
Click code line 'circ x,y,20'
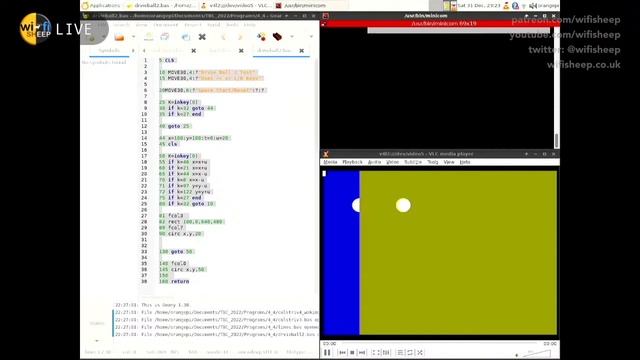point(181,234)
